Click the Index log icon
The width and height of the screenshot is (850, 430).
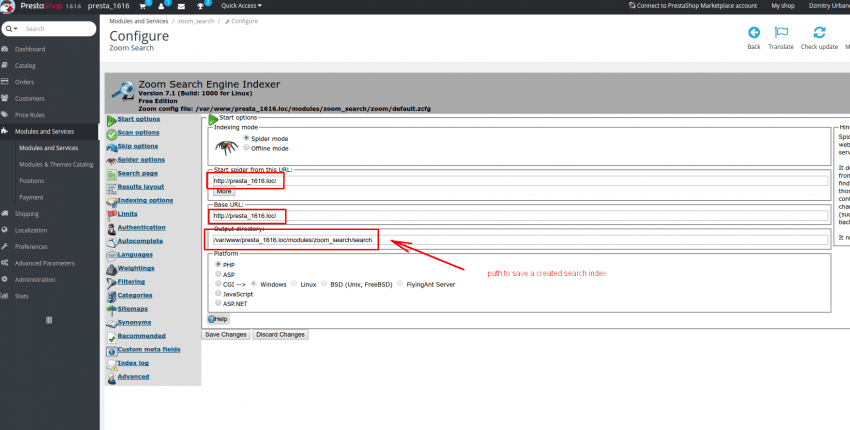(x=112, y=364)
